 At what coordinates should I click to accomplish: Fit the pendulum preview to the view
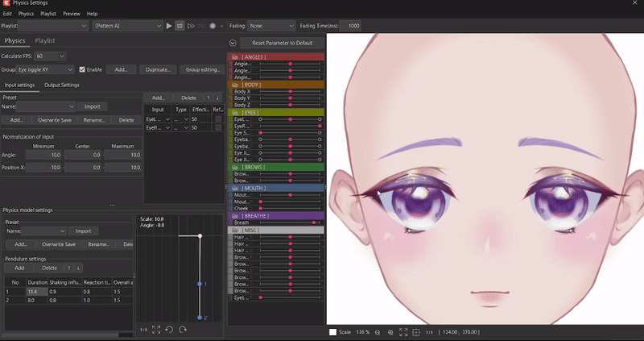156,330
